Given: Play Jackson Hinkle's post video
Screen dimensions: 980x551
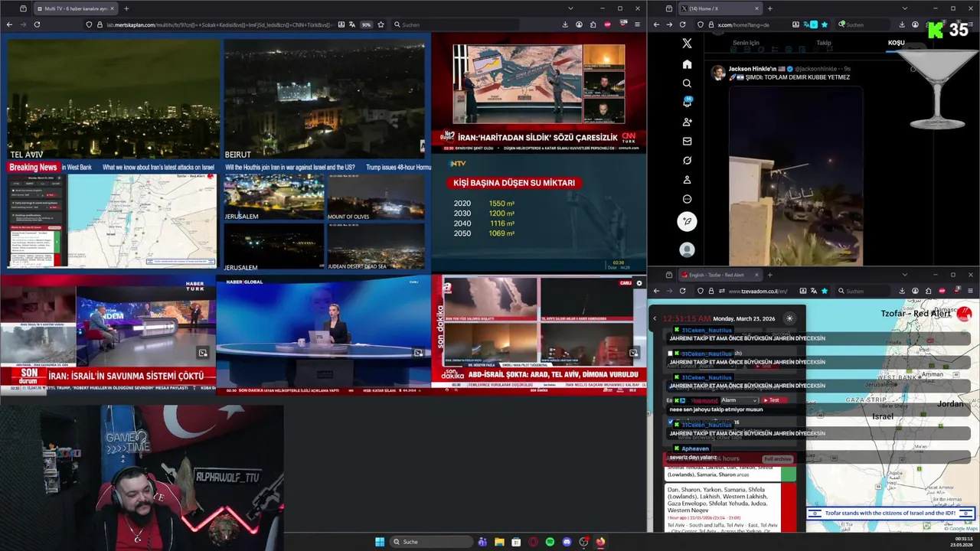Looking at the screenshot, I should (795, 175).
